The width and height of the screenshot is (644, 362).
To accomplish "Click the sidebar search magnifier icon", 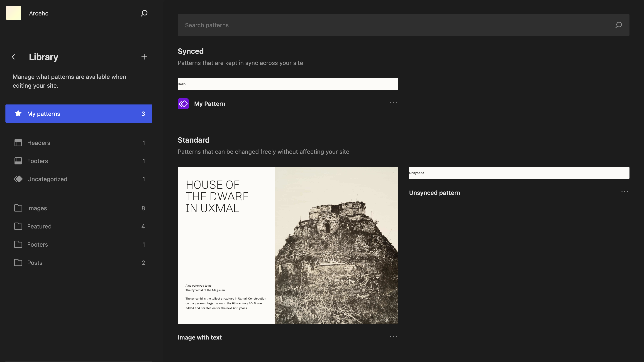I will click(x=144, y=13).
